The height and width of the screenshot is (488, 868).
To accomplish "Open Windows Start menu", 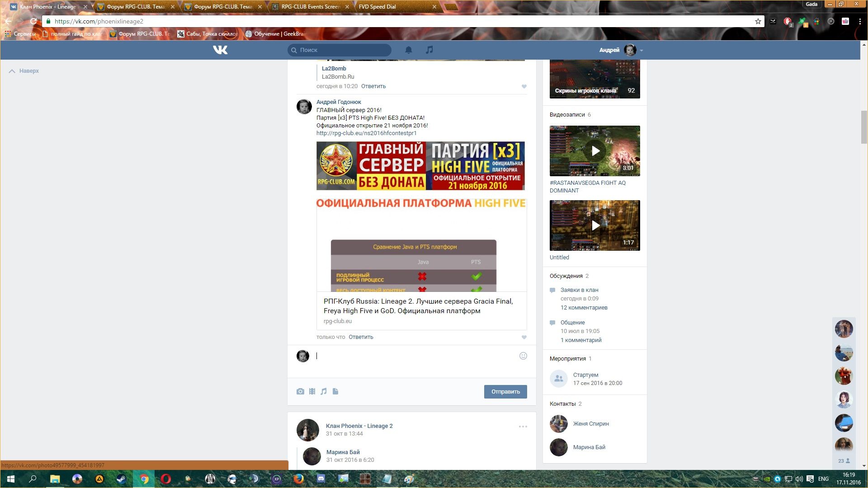I will click(11, 479).
